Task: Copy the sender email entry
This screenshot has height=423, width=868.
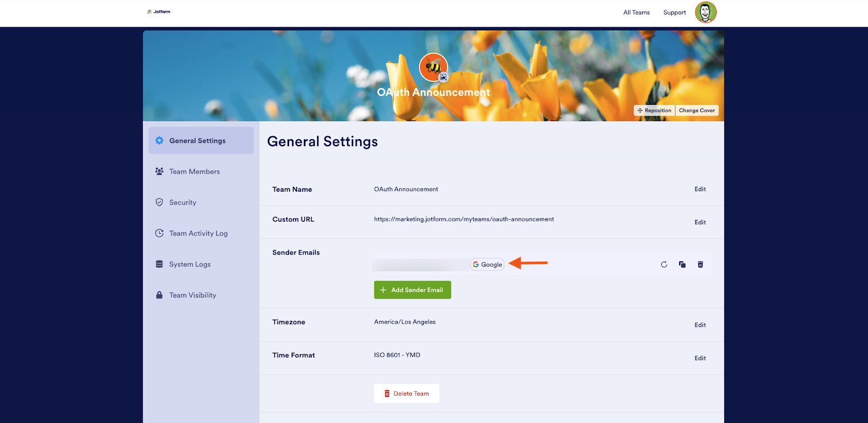Action: point(682,264)
